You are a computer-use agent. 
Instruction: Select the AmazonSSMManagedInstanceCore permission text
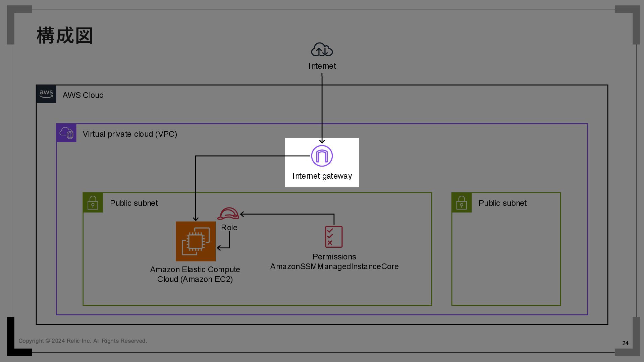click(334, 266)
